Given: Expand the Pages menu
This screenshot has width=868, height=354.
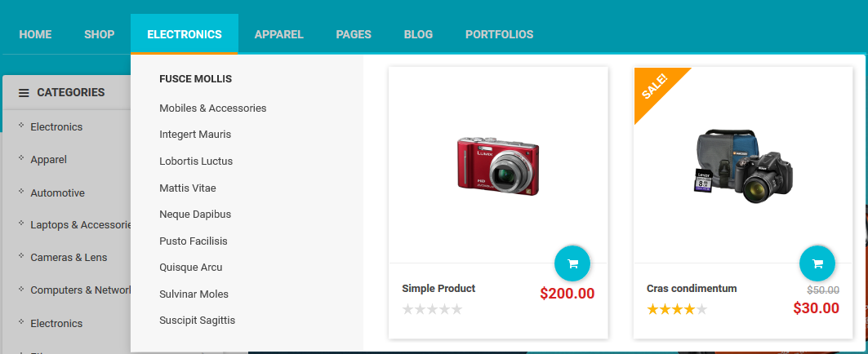Looking at the screenshot, I should (x=354, y=34).
